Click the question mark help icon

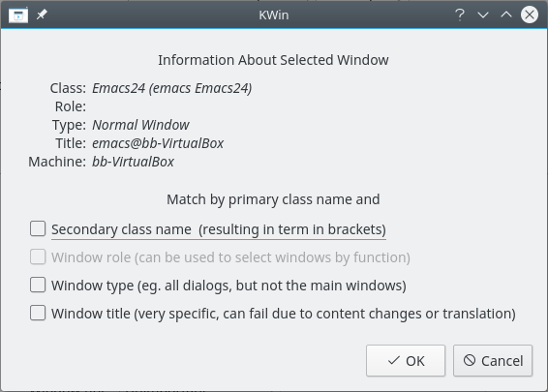pos(460,15)
